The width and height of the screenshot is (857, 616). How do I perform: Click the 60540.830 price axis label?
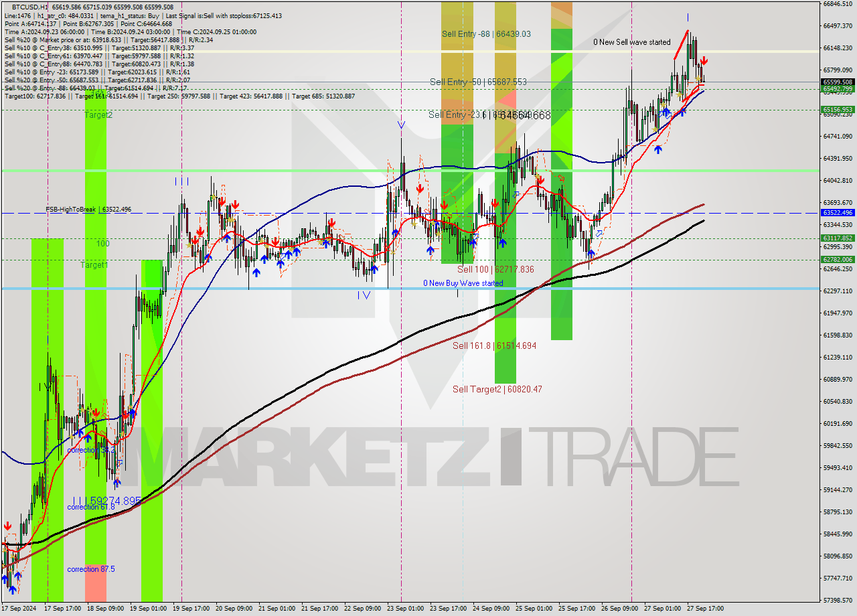click(x=838, y=401)
